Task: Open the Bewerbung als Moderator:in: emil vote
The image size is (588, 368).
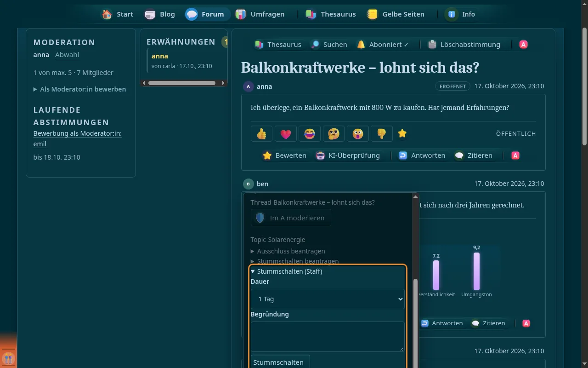Action: (78, 138)
